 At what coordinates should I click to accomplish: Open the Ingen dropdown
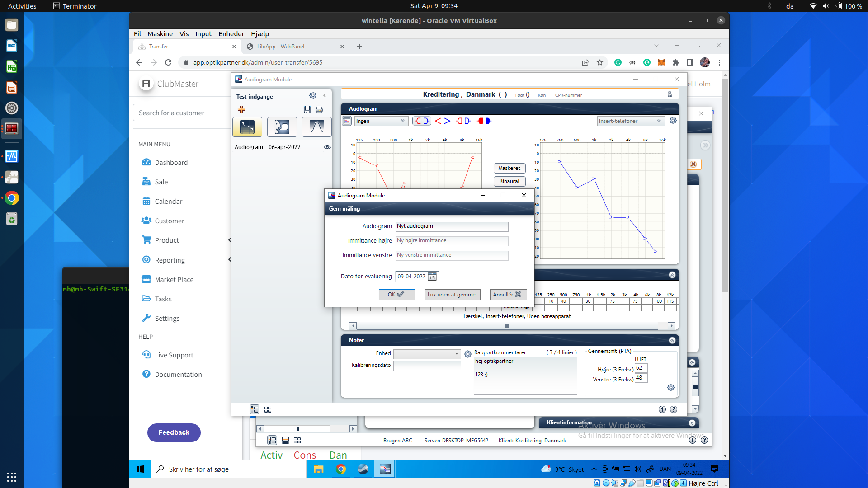click(381, 121)
